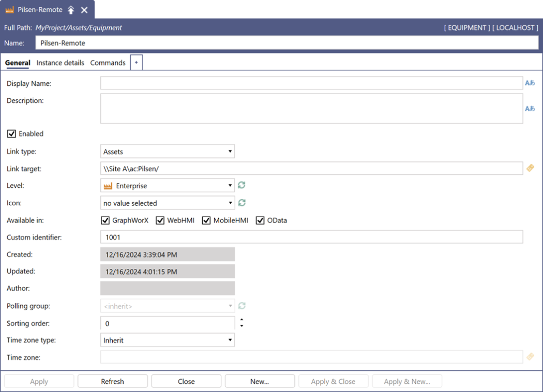This screenshot has height=392, width=543.
Task: Click the Display Name field
Action: (312, 83)
